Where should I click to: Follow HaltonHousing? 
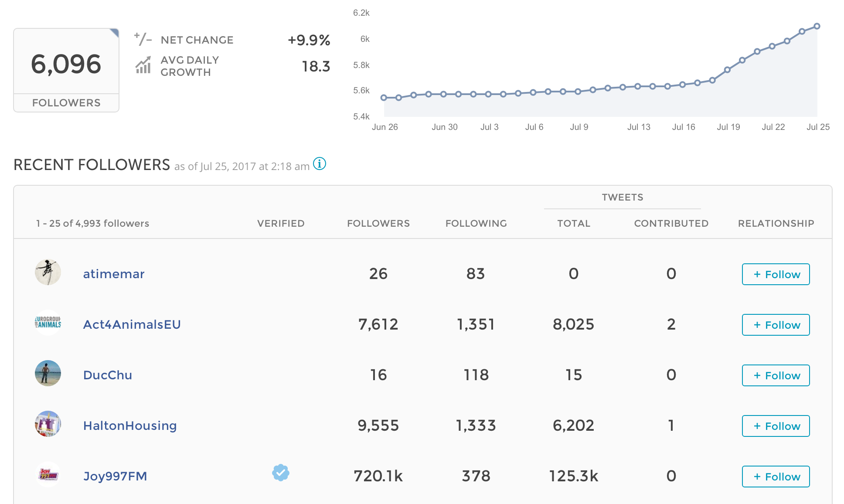pos(776,426)
